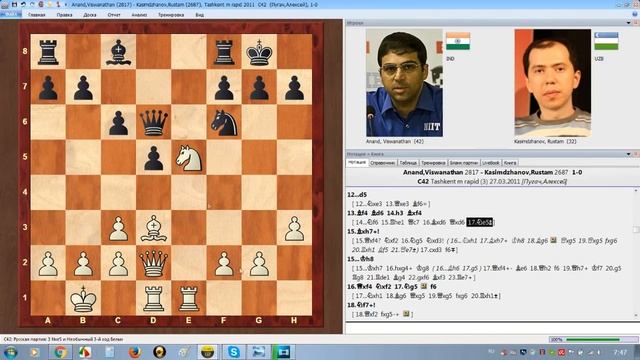Click the Save icon in the title bar
The width and height of the screenshot is (640, 360).
tap(14, 4)
